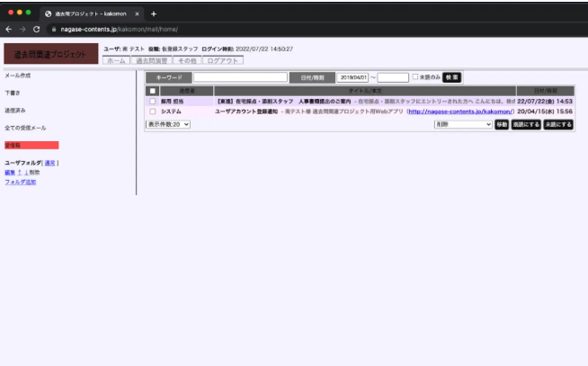The width and height of the screenshot is (588, 366).
Task: Click the 過去問関連プロジェクト logo banner
Action: tap(51, 54)
